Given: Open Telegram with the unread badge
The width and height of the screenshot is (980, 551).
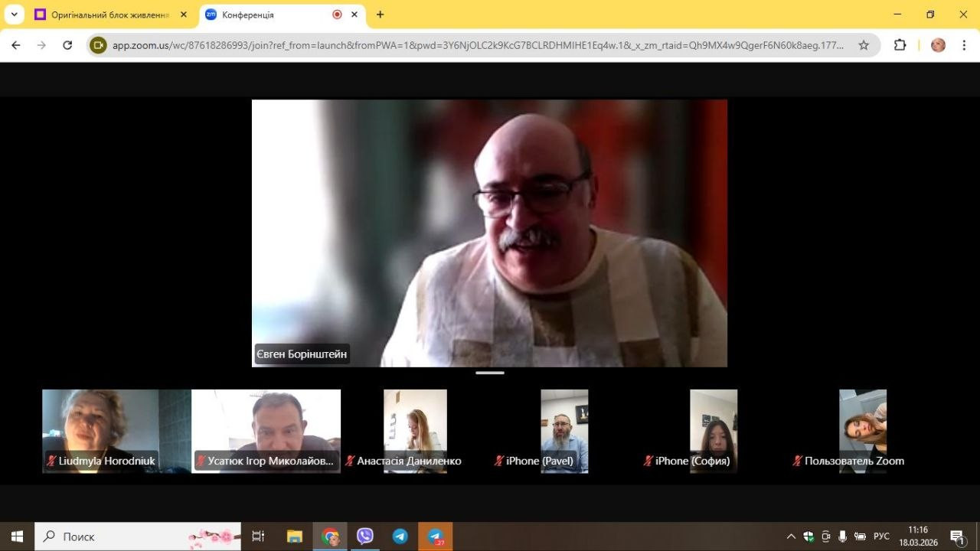Looking at the screenshot, I should (x=436, y=536).
